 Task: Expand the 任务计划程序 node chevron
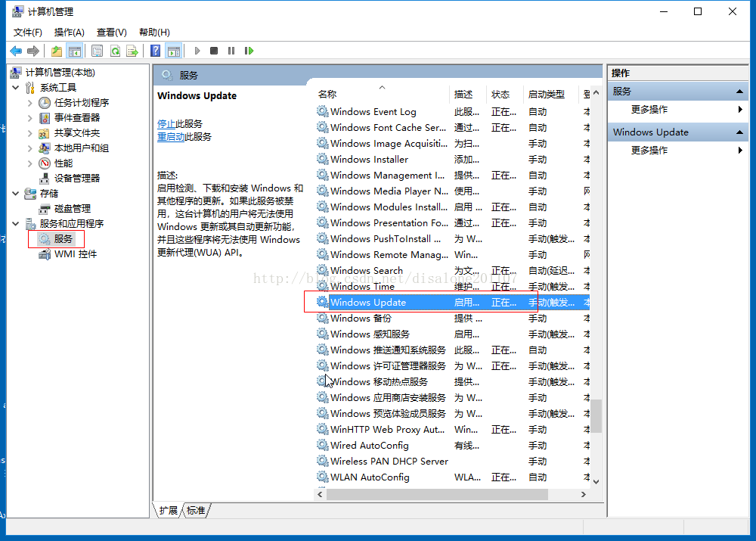(x=30, y=103)
